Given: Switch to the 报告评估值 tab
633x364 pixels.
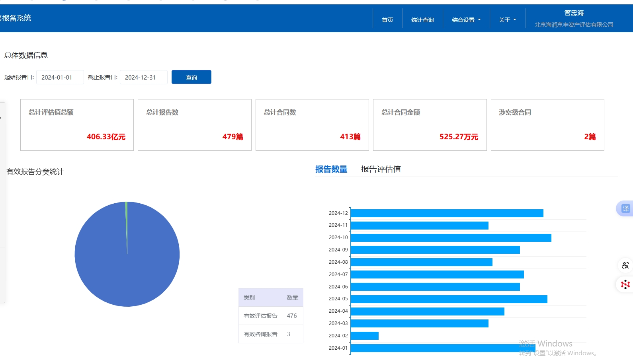Looking at the screenshot, I should pos(381,169).
